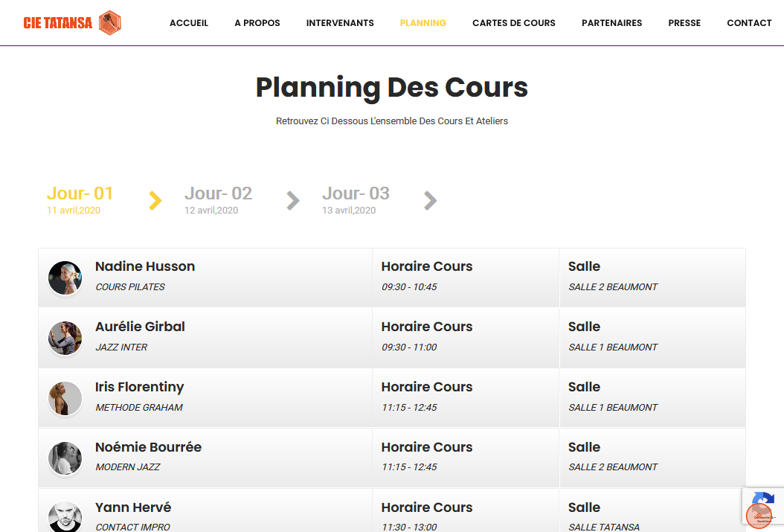Viewport: 784px width, 532px height.
Task: Open Aurélie Girbal's profile photo
Action: [65, 338]
